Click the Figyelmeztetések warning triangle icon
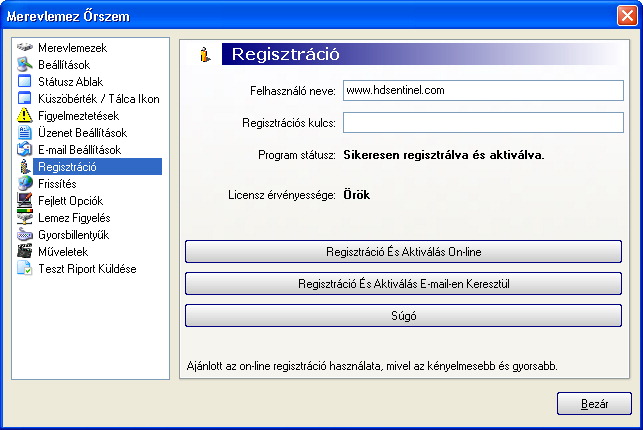643x430 pixels. (25, 115)
